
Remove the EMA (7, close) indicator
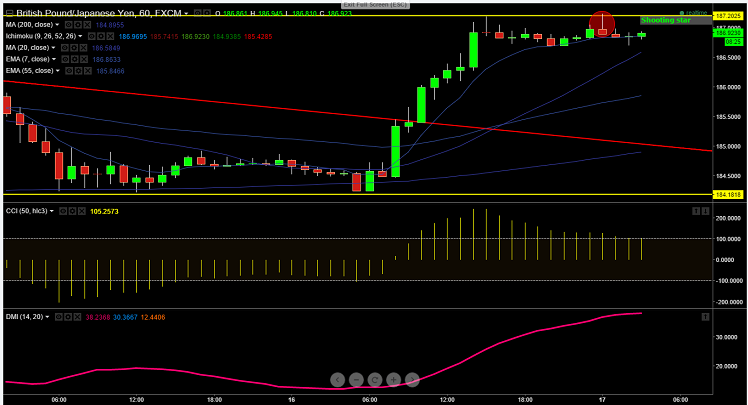point(83,59)
